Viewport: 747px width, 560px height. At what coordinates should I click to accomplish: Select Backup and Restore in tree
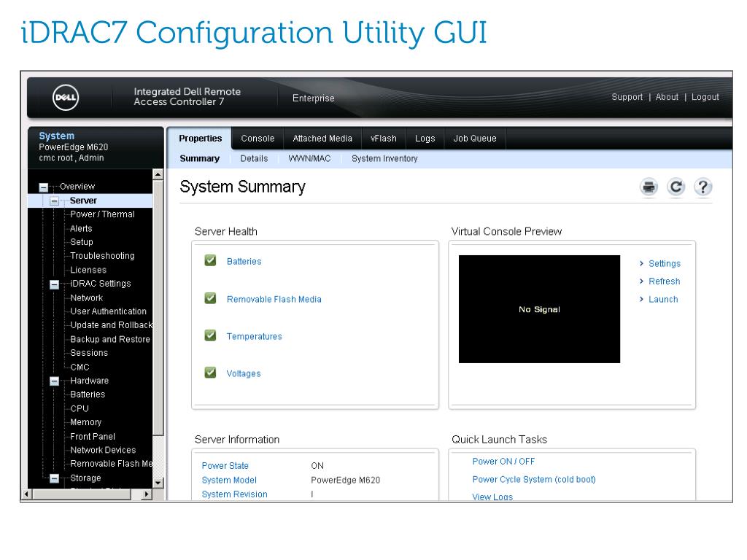click(x=109, y=339)
